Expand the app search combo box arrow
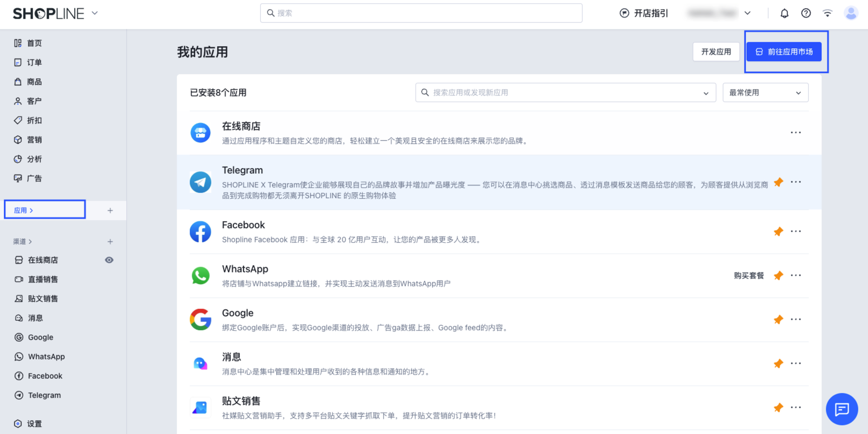868x434 pixels. click(706, 93)
